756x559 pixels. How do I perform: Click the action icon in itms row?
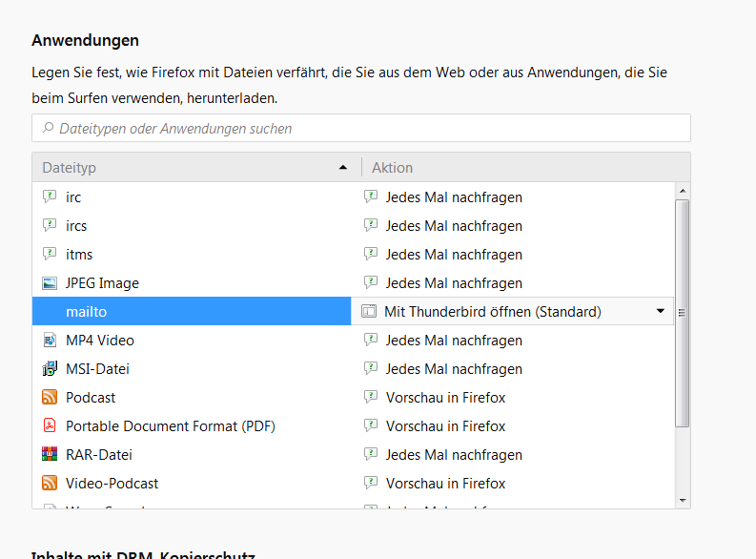click(x=370, y=254)
